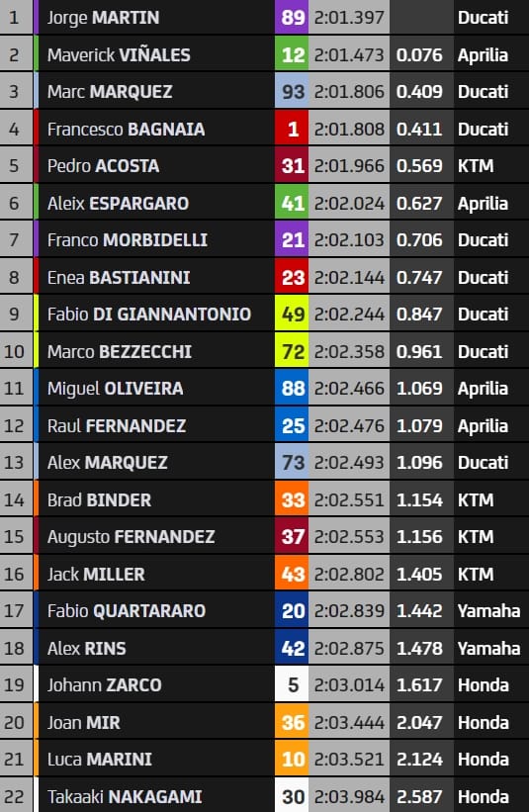Image resolution: width=529 pixels, height=812 pixels.
Task: Click Jorge MARTIN rider name
Action: coord(103,18)
